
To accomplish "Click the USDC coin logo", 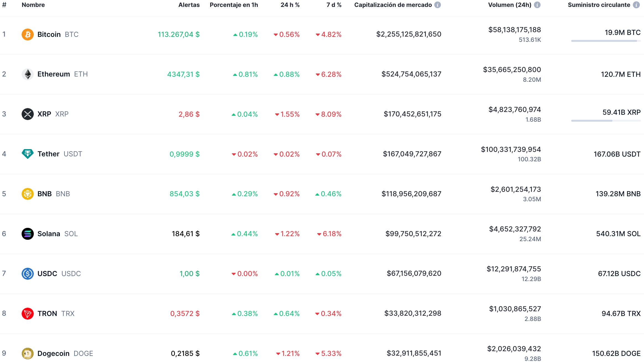I will click(27, 274).
